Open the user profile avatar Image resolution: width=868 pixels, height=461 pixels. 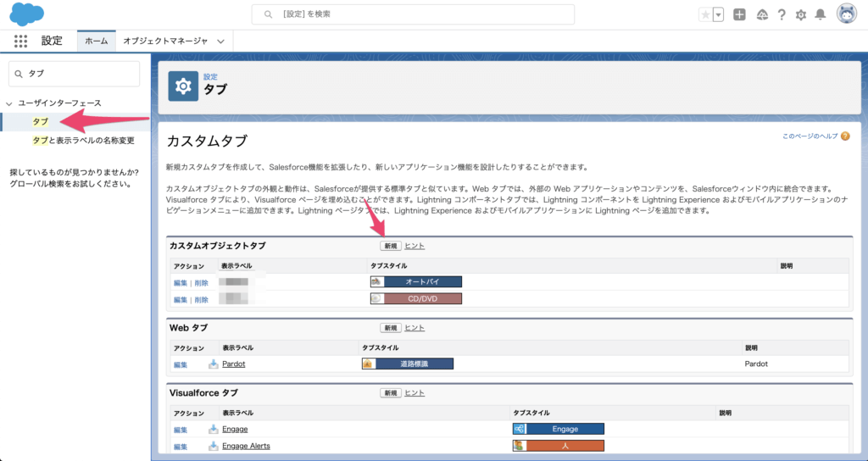point(847,15)
